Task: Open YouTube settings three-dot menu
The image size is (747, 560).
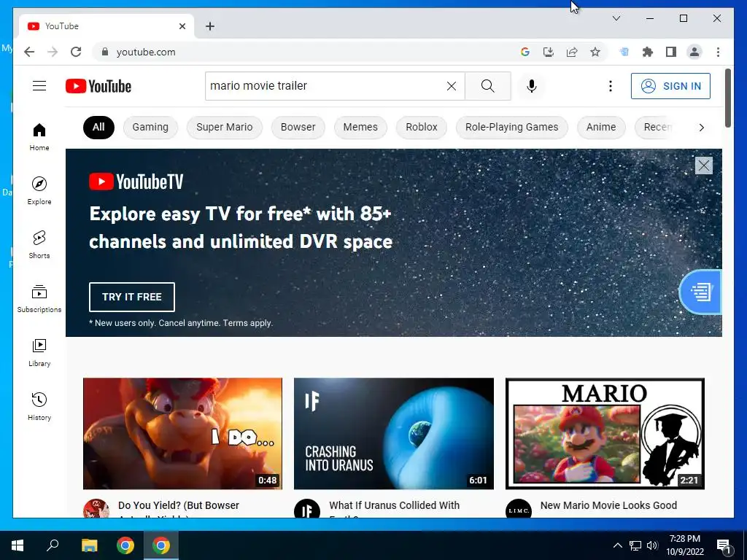Action: tap(611, 86)
